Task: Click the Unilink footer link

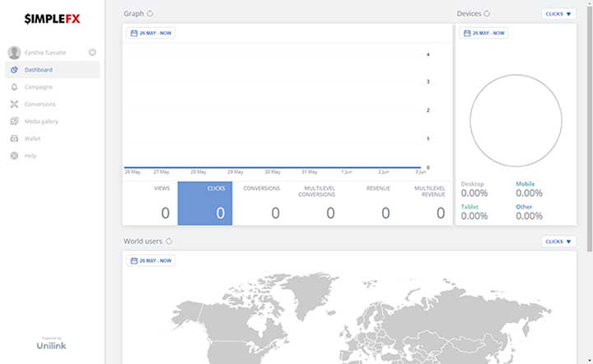Action: [53, 346]
